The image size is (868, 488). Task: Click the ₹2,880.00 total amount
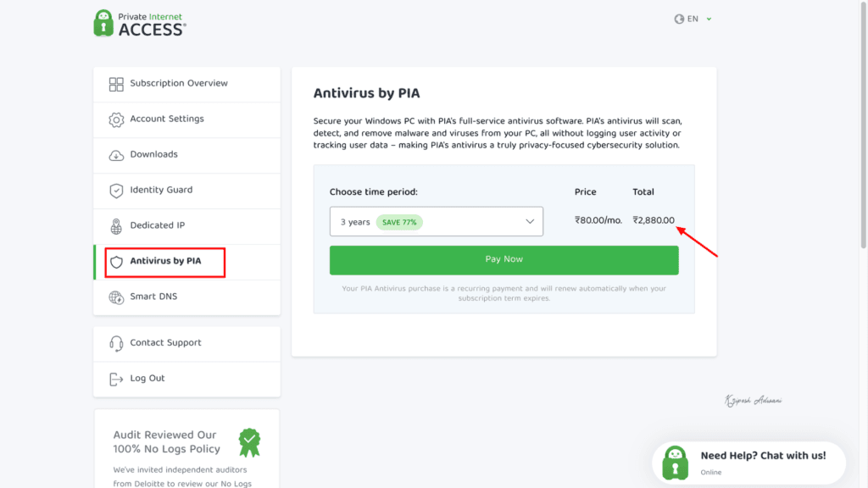654,220
